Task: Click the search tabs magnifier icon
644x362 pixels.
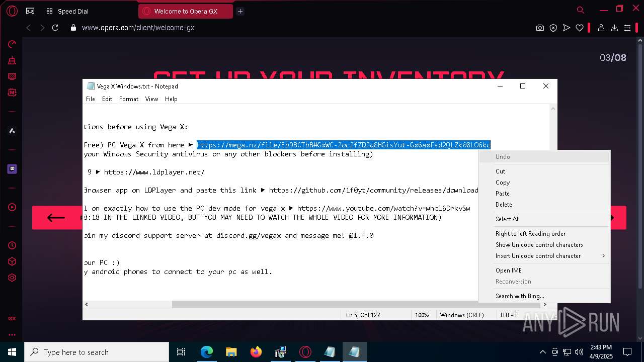Action: 581,10
